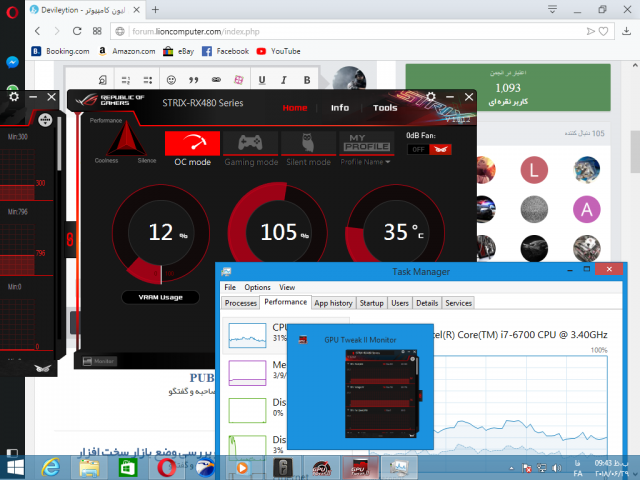Open My Profile preset button

tap(367, 144)
